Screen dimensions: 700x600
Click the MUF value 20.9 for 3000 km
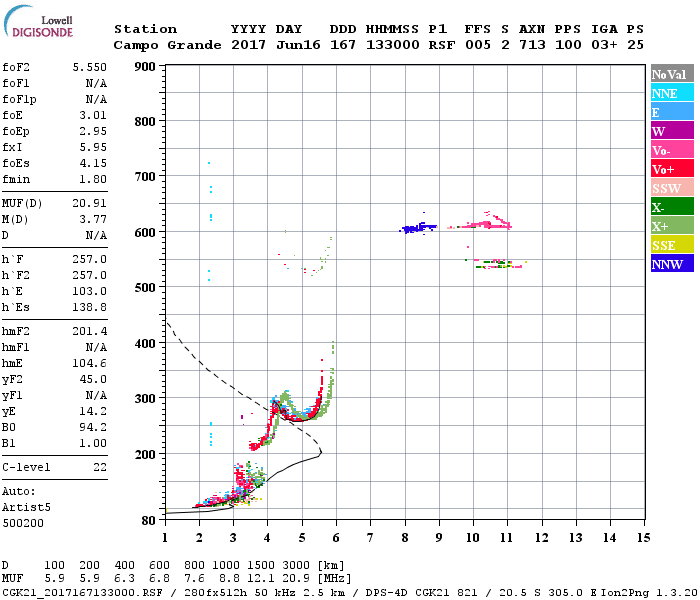pos(296,578)
